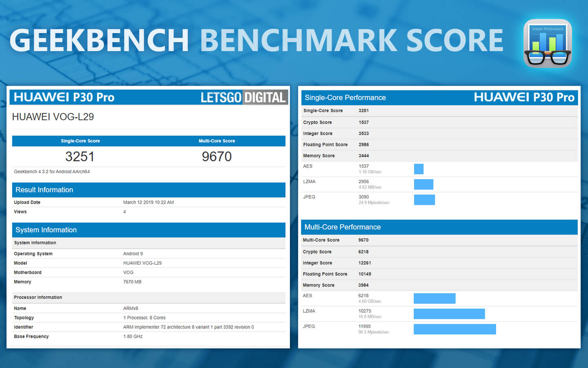Click the multi-core JPEG bar at 96.5 Mpixels/sec
588x368 pixels.
[455, 329]
